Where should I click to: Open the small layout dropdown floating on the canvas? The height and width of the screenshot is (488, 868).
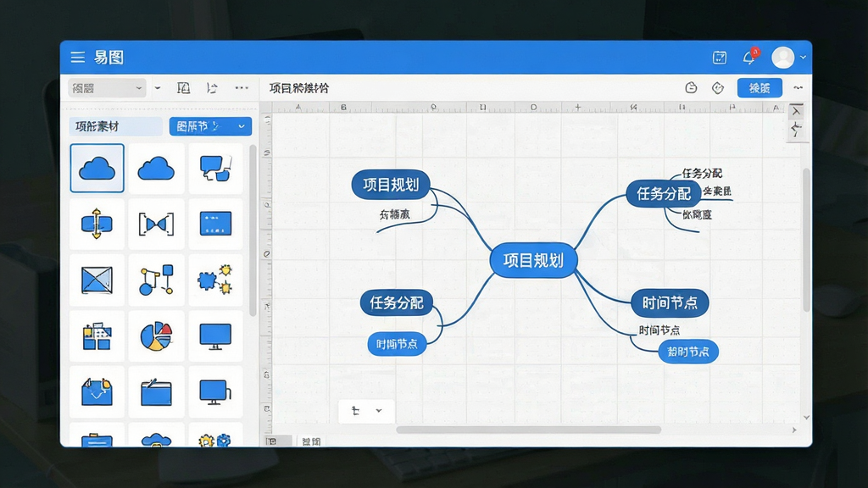[366, 411]
